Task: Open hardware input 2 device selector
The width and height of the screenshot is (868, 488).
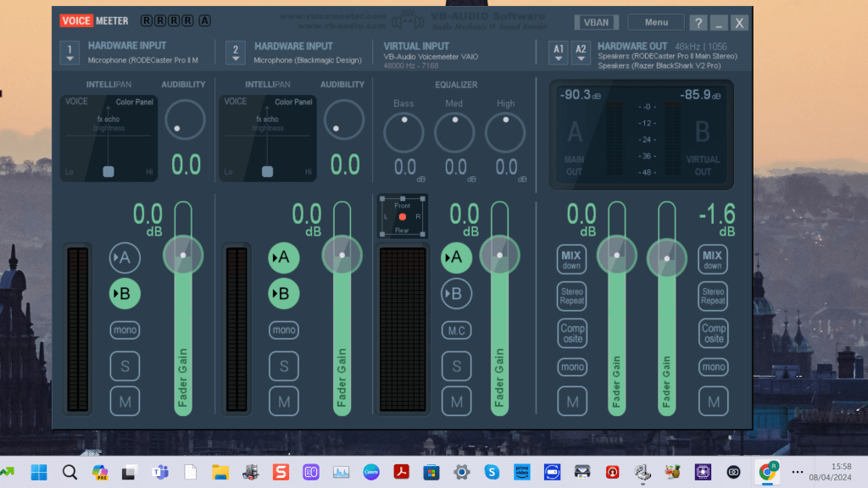Action: 236,53
